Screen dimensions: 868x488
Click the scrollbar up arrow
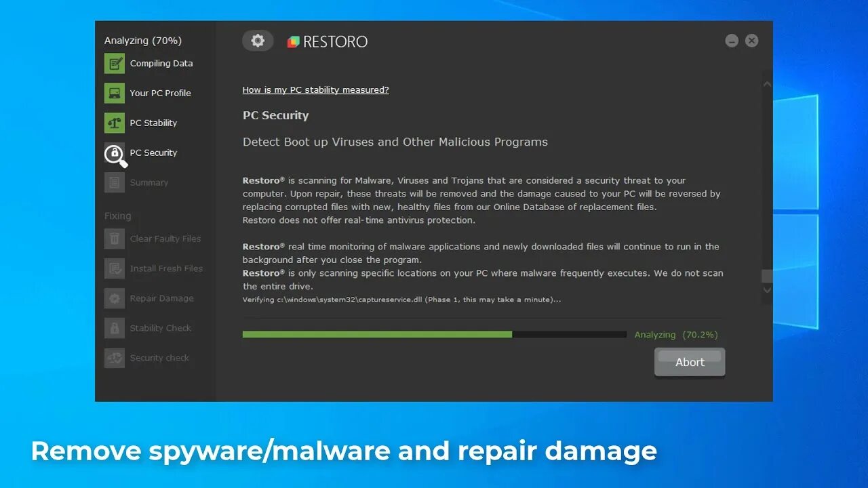click(x=767, y=85)
